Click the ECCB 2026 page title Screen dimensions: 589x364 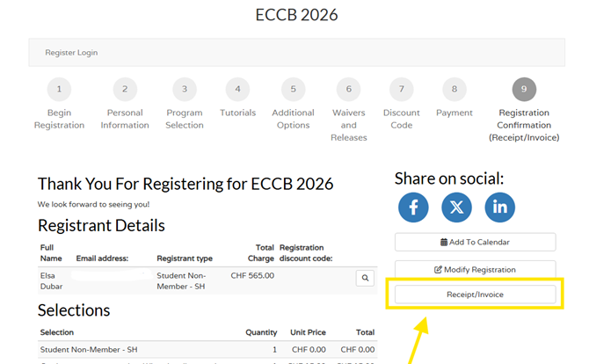[x=296, y=15]
